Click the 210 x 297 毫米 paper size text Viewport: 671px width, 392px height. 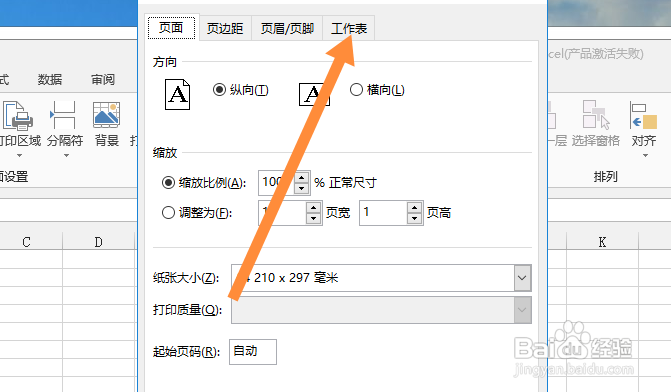[296, 278]
